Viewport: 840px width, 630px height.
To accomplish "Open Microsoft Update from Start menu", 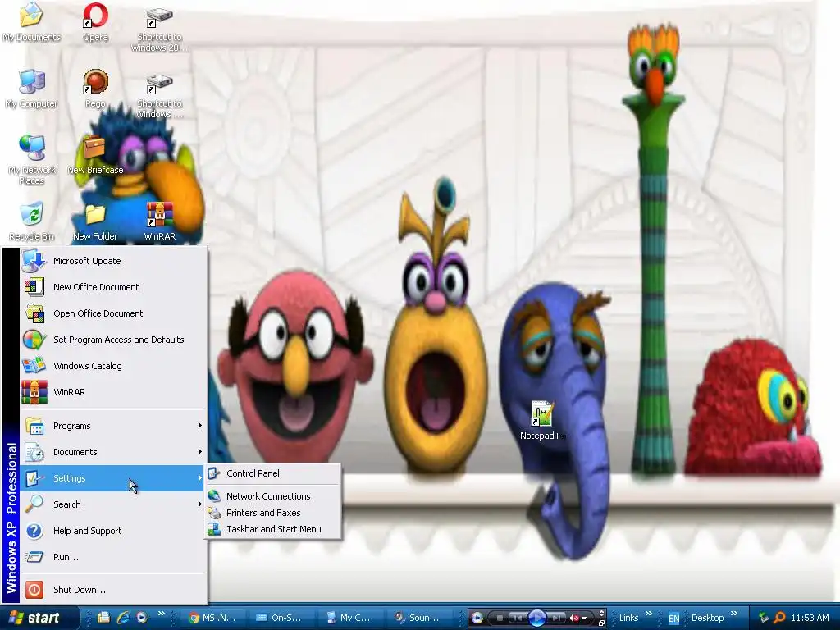I will tap(113, 261).
